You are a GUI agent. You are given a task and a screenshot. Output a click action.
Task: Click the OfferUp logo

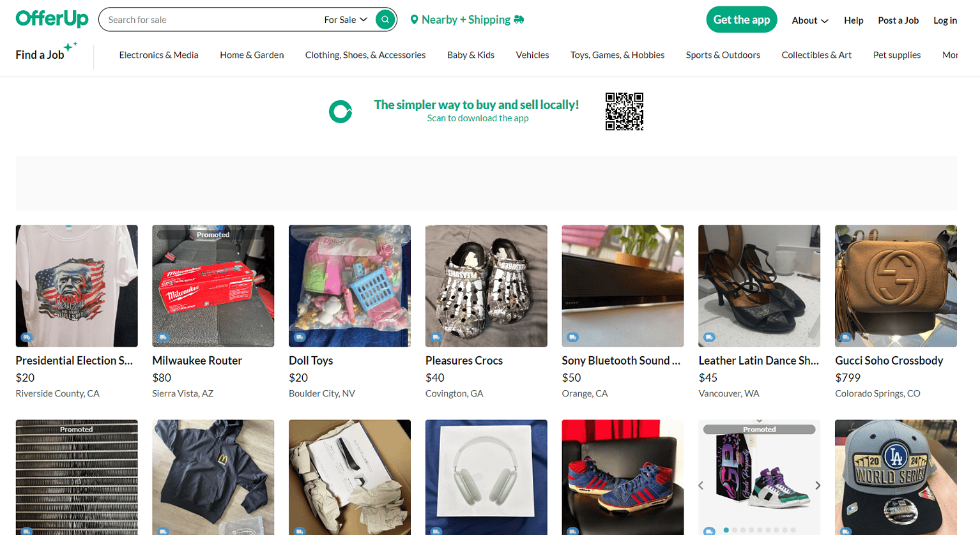click(x=51, y=19)
